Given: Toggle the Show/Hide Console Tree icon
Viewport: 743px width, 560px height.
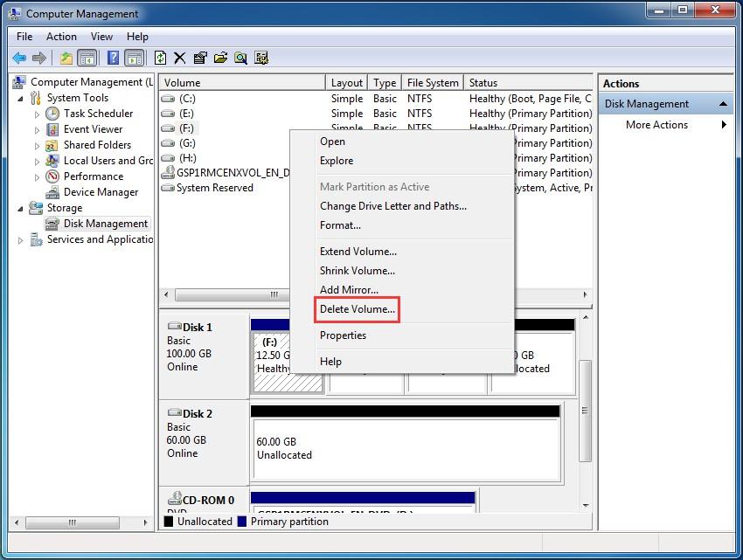Looking at the screenshot, I should tap(87, 59).
